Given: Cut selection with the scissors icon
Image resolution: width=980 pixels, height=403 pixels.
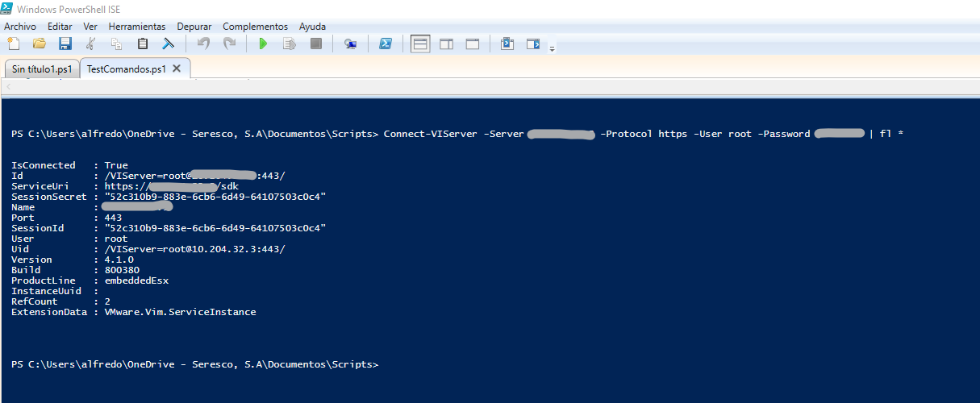Looking at the screenshot, I should (91, 44).
